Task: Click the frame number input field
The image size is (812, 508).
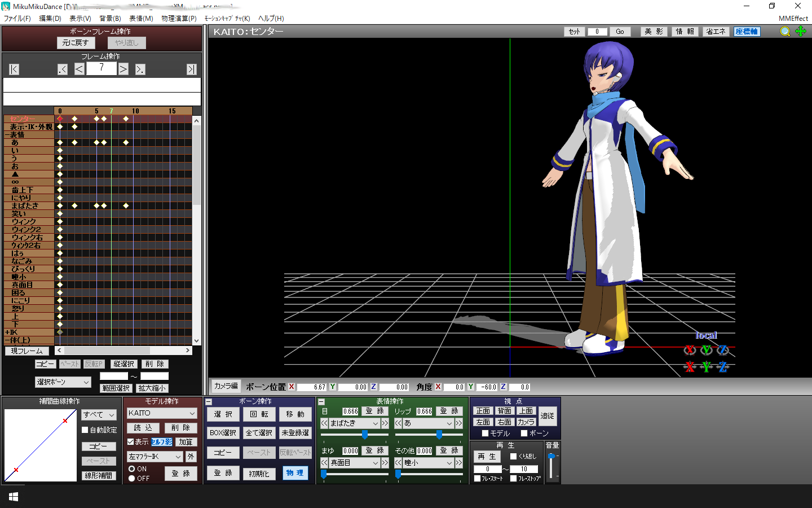Action: [x=101, y=68]
